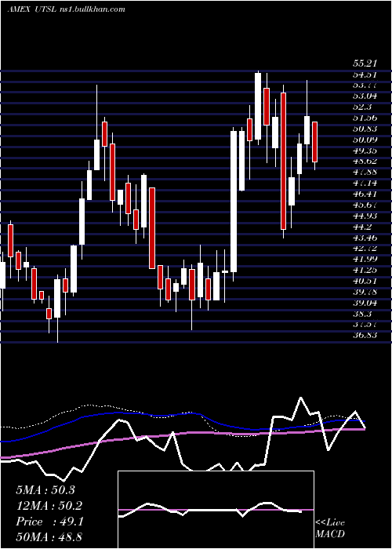Click the 41.99 price level label
392x549 pixels.
[x=365, y=258]
